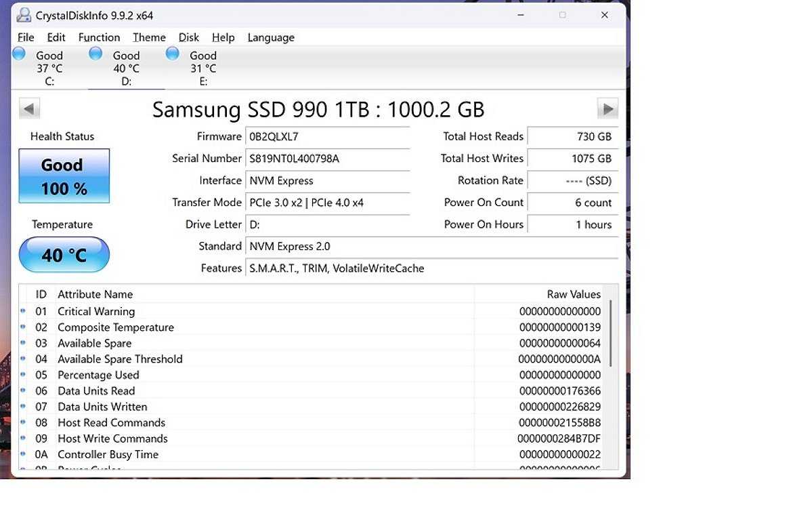Viewport: 812px width, 528px height.
Task: Click raw value 00000000000064
Action: (x=560, y=343)
